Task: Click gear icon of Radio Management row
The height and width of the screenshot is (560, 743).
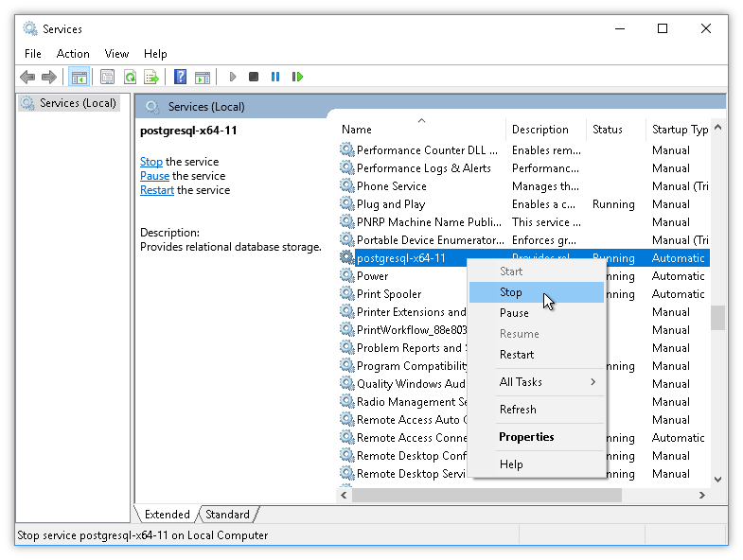Action: click(347, 402)
